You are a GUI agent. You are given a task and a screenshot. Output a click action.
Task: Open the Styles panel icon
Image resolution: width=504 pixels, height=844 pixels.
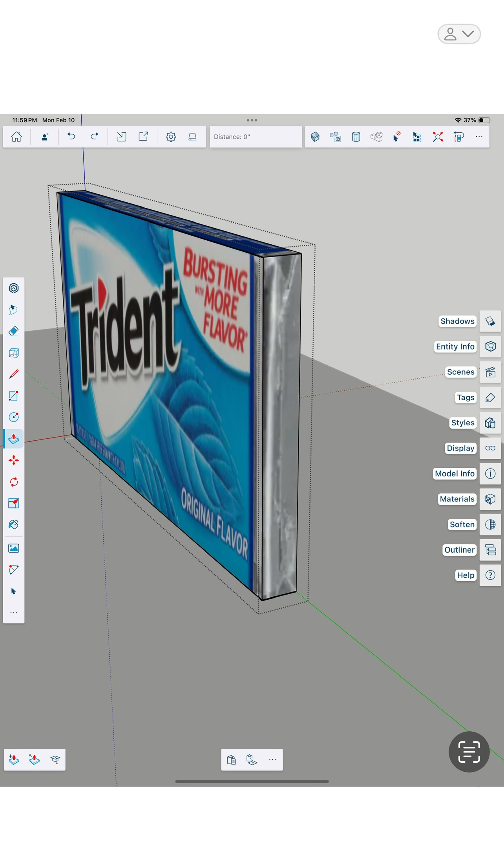[x=490, y=423]
